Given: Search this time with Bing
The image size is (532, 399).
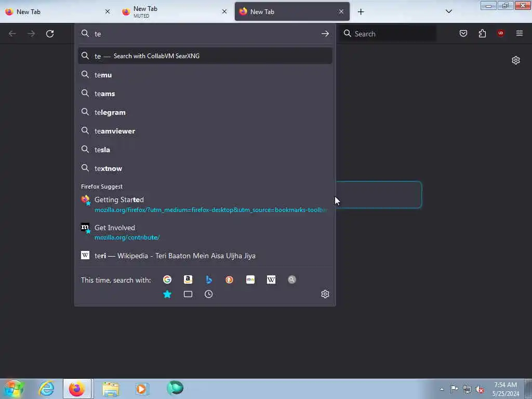Looking at the screenshot, I should click(x=209, y=280).
